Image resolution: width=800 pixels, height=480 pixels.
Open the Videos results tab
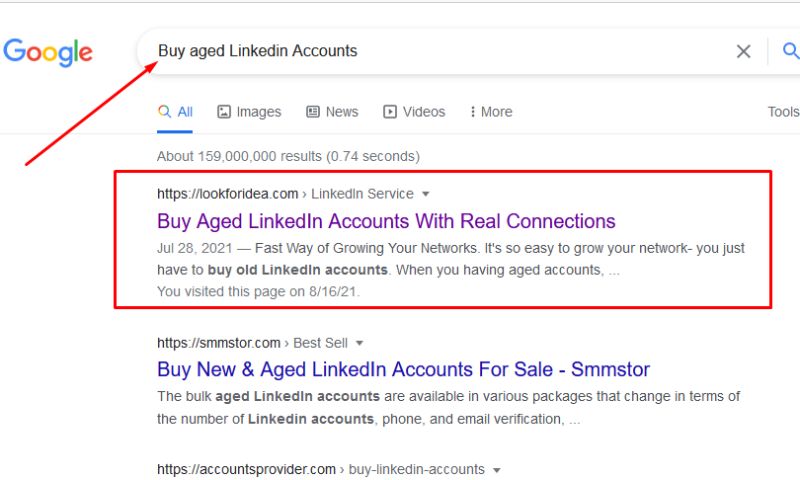pyautogui.click(x=414, y=112)
